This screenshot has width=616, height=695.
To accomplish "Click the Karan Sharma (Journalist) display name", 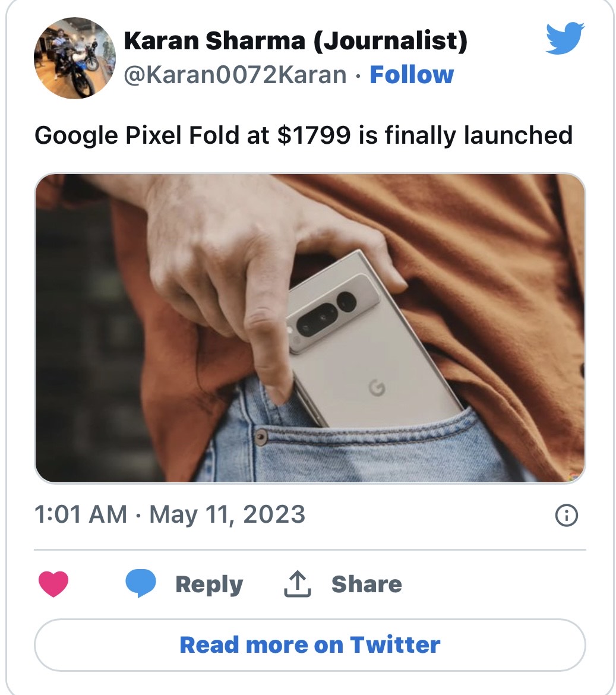I will (x=295, y=40).
